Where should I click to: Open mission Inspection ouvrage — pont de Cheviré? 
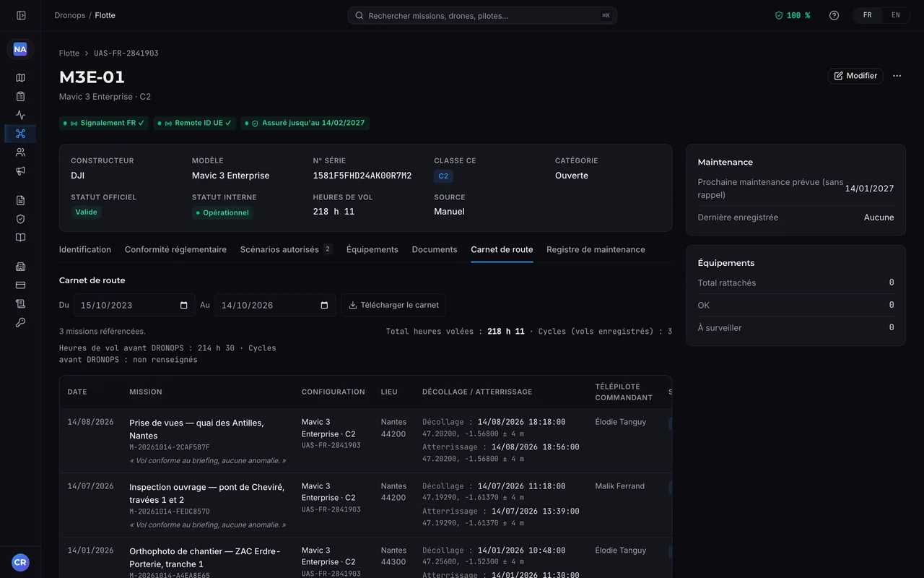tap(207, 493)
